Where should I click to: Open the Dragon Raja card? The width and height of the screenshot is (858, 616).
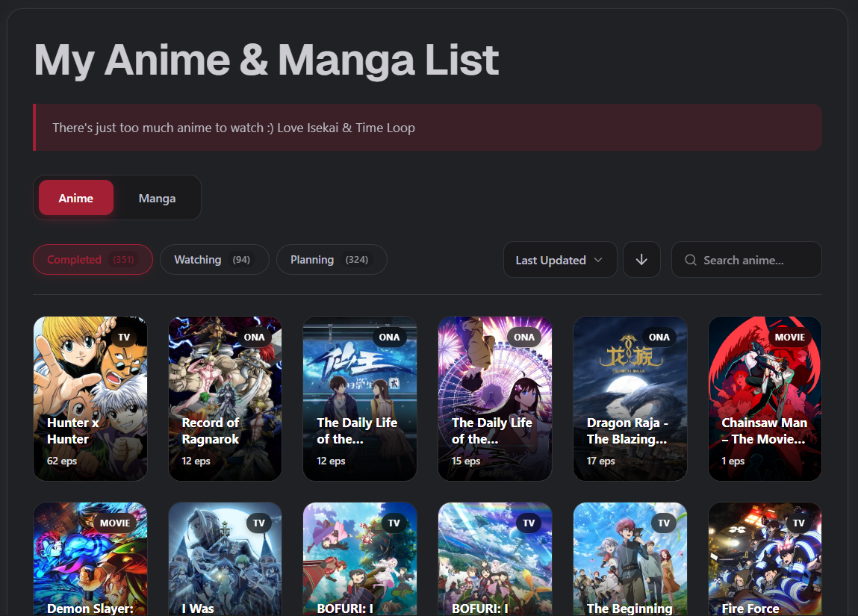click(629, 399)
